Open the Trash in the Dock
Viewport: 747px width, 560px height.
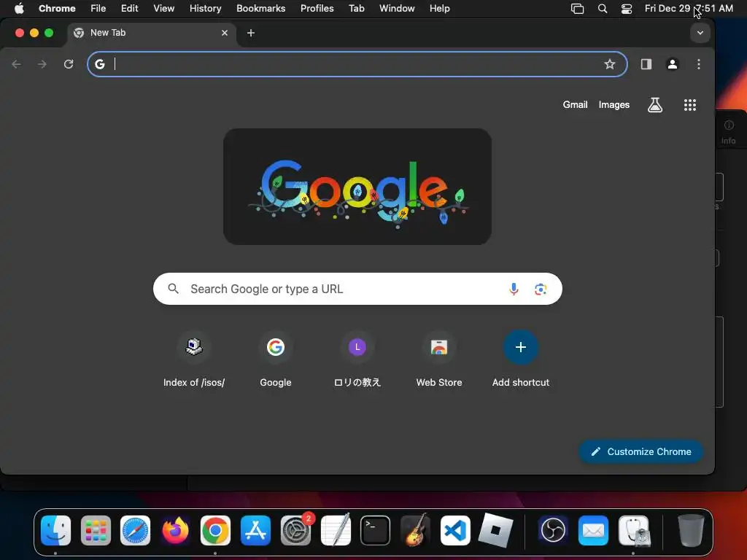point(691,530)
